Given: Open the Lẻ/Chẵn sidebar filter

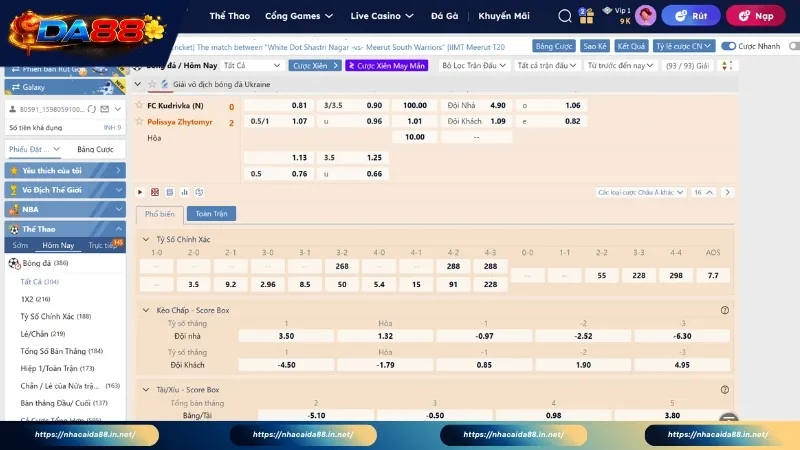Looking at the screenshot, I should click(43, 334).
